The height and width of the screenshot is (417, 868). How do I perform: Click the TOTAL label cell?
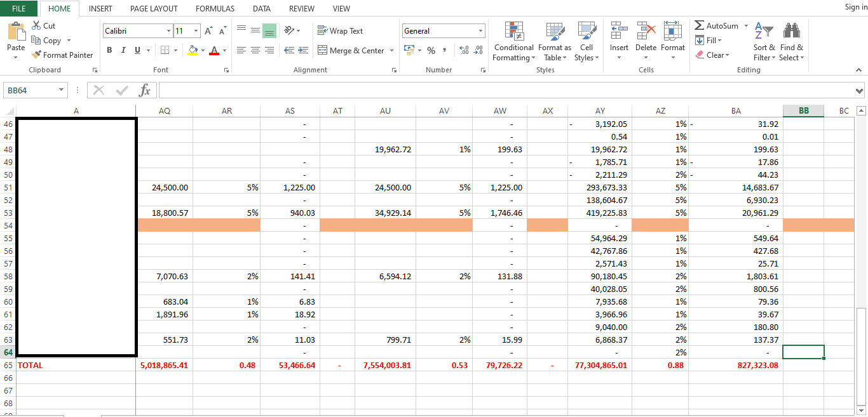[x=76, y=366]
